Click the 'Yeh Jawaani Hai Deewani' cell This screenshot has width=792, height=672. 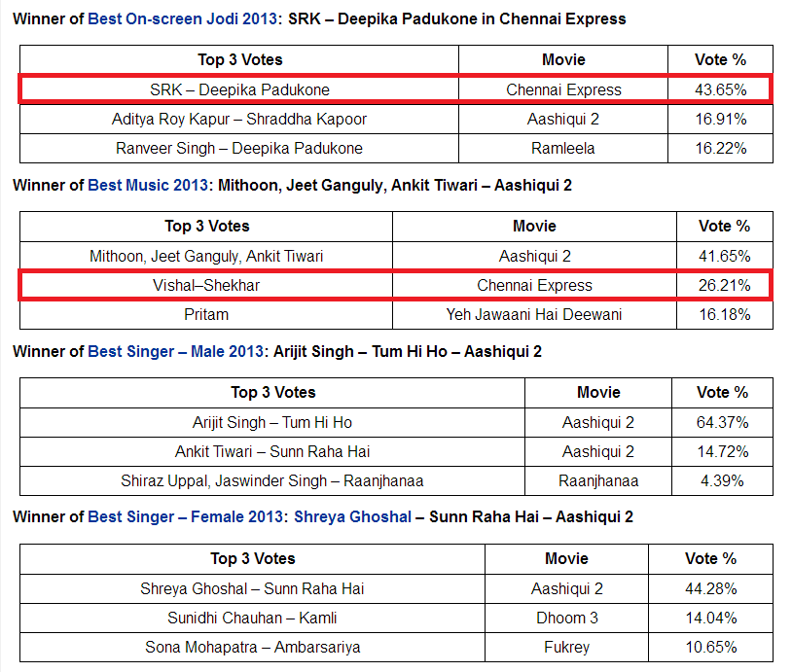534,314
